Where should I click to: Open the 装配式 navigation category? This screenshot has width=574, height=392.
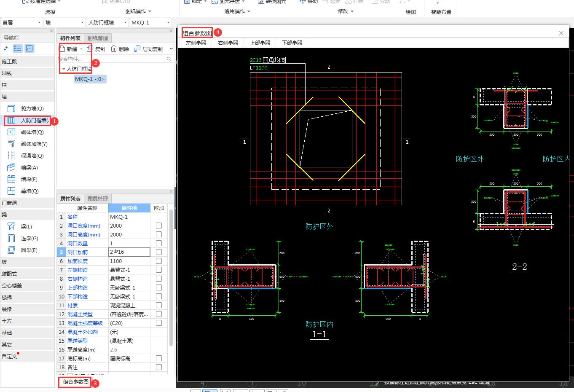(x=27, y=274)
